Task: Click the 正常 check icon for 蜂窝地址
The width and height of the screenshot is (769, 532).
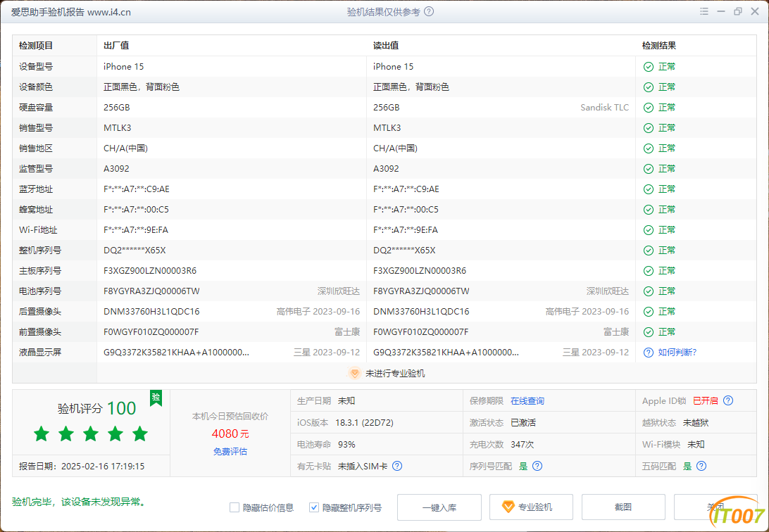Action: coord(649,210)
